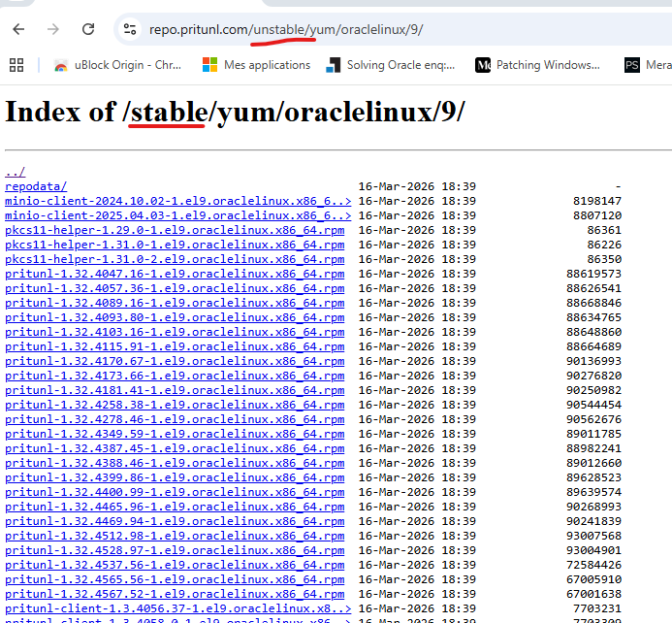Image resolution: width=672 pixels, height=623 pixels.
Task: Click the browser back arrow
Action: [x=18, y=29]
